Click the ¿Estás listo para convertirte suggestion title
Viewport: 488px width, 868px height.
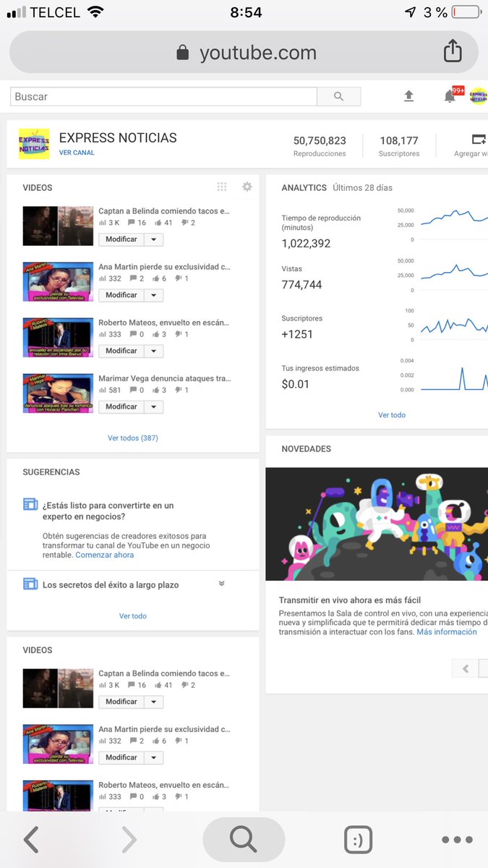(108, 511)
